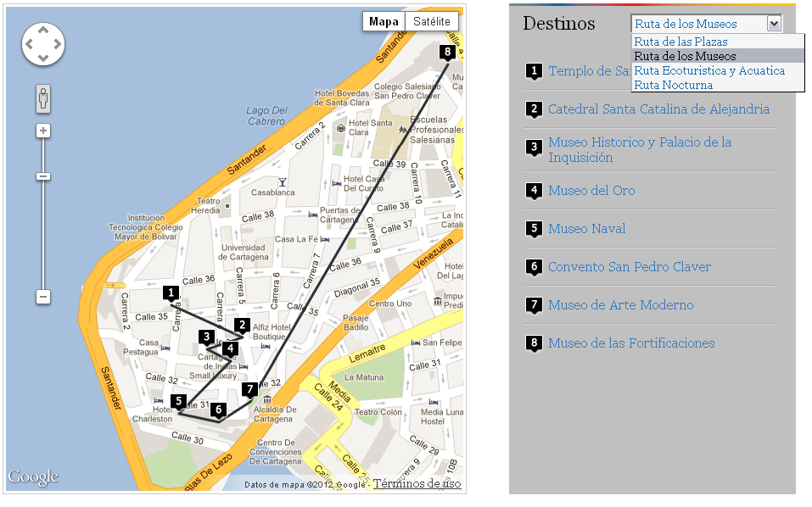Choose Ruta Ecoturistica y Acuatica option
Viewport: 812px width, 507px height.
pyautogui.click(x=709, y=70)
